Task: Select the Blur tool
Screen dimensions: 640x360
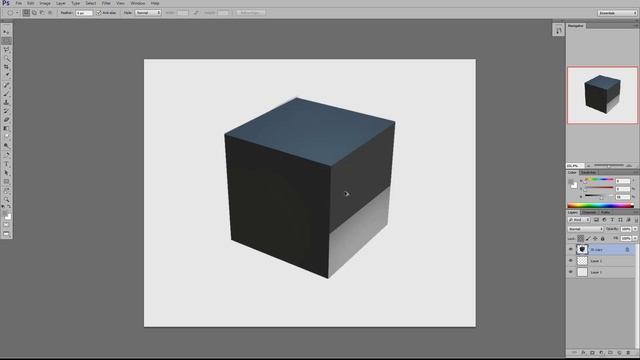Action: [6, 137]
